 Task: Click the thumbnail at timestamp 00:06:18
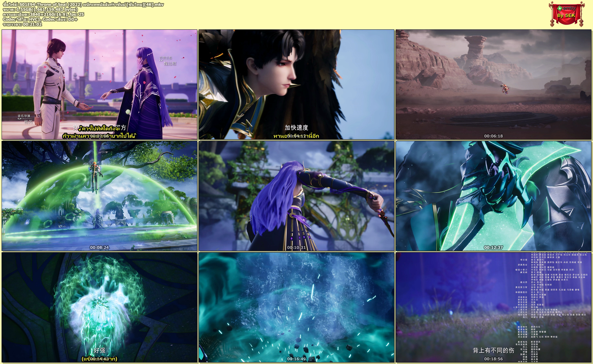pyautogui.click(x=493, y=84)
